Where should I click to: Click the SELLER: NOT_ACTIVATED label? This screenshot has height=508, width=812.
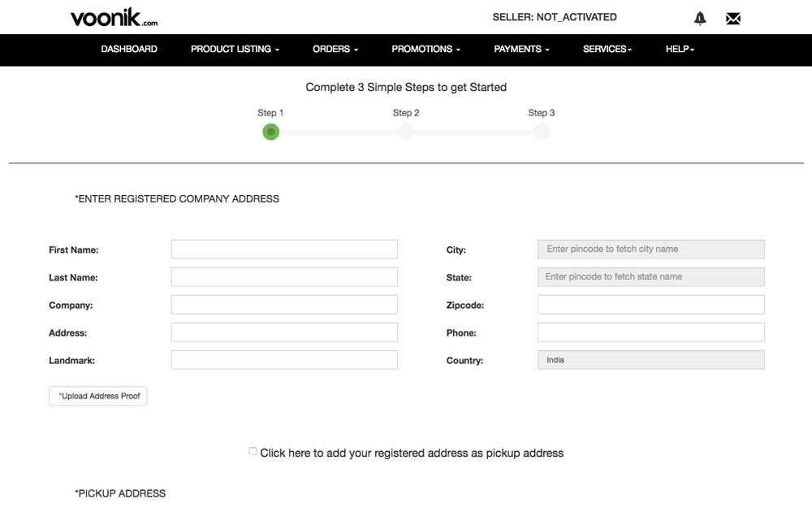(x=555, y=17)
